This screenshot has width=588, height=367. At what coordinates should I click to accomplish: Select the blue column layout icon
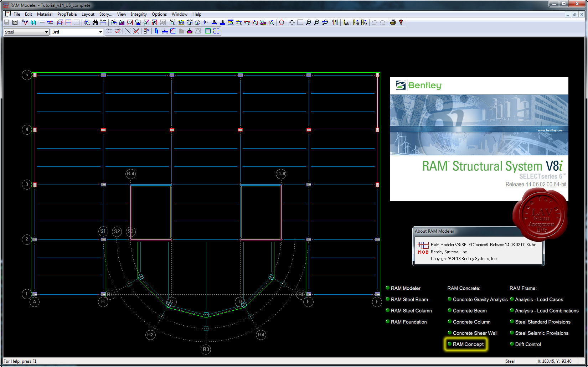pos(157,31)
